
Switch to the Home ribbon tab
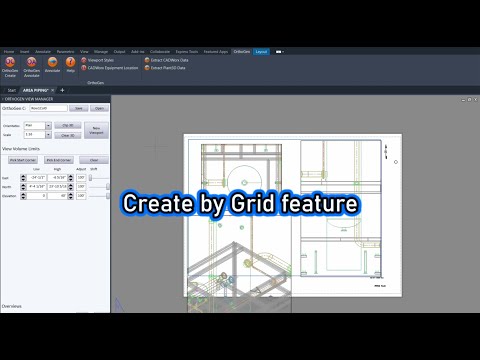click(9, 52)
